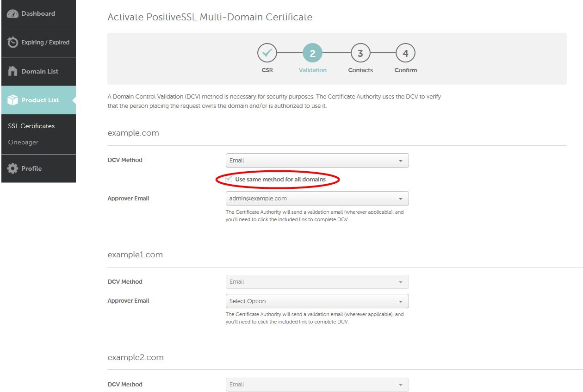The image size is (583, 392).
Task: Click example1.com's DCV Method dropdown chevron
Action: click(402, 281)
